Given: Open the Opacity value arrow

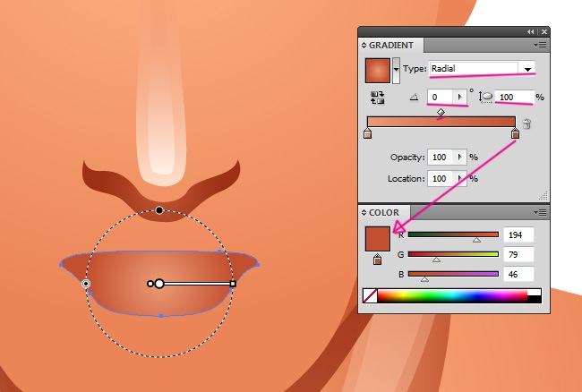Looking at the screenshot, I should pyautogui.click(x=460, y=157).
